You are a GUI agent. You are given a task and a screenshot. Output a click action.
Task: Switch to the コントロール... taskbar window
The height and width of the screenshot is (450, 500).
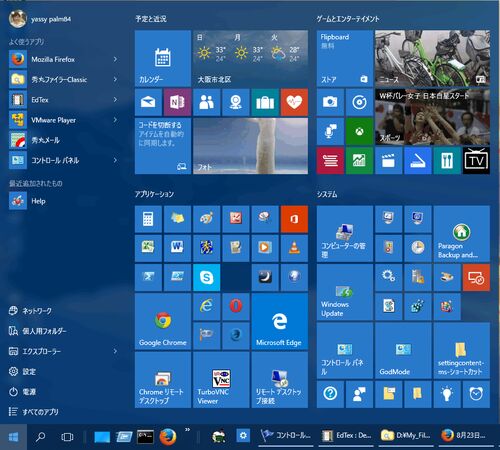coord(286,435)
